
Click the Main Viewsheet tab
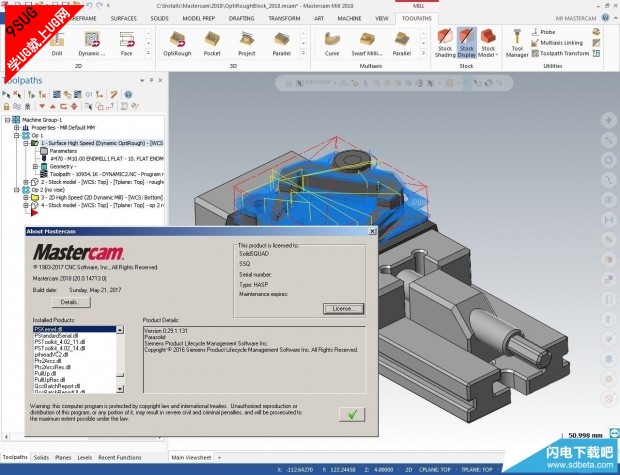click(x=191, y=457)
